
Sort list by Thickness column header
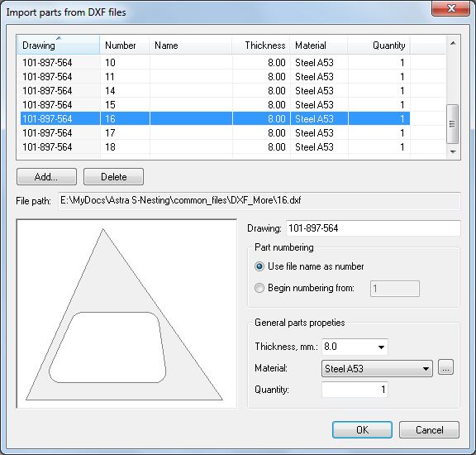pyautogui.click(x=261, y=45)
